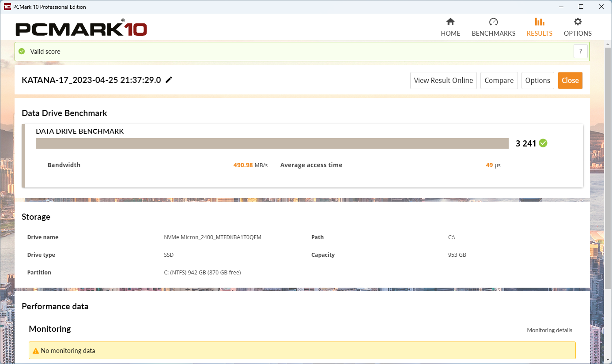Image resolution: width=612 pixels, height=364 pixels.
Task: Click drive name NVMe Micron_2400_MTFDKBA1T0QFM
Action: click(212, 237)
